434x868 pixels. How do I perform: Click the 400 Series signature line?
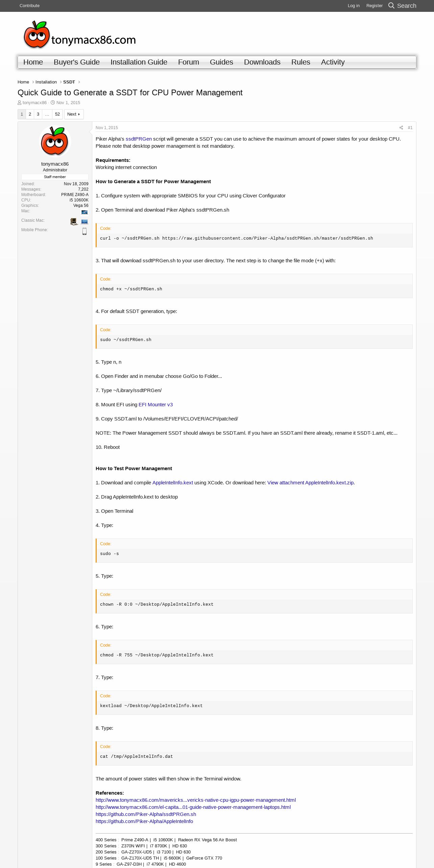[166, 840]
